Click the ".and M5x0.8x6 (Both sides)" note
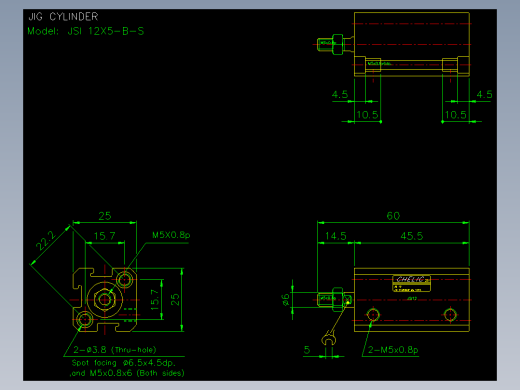Image resolution: width=520 pixels, height=390 pixels. point(127,373)
